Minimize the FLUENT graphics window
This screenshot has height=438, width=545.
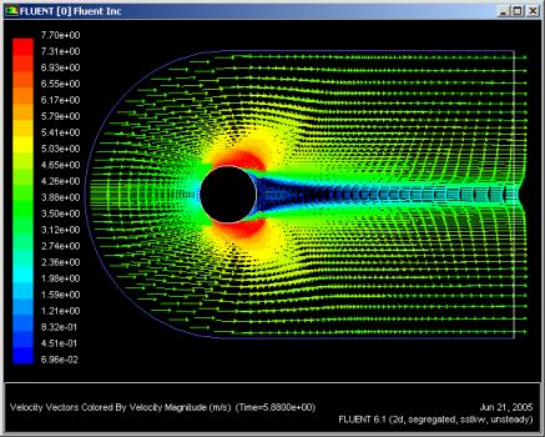pos(504,11)
